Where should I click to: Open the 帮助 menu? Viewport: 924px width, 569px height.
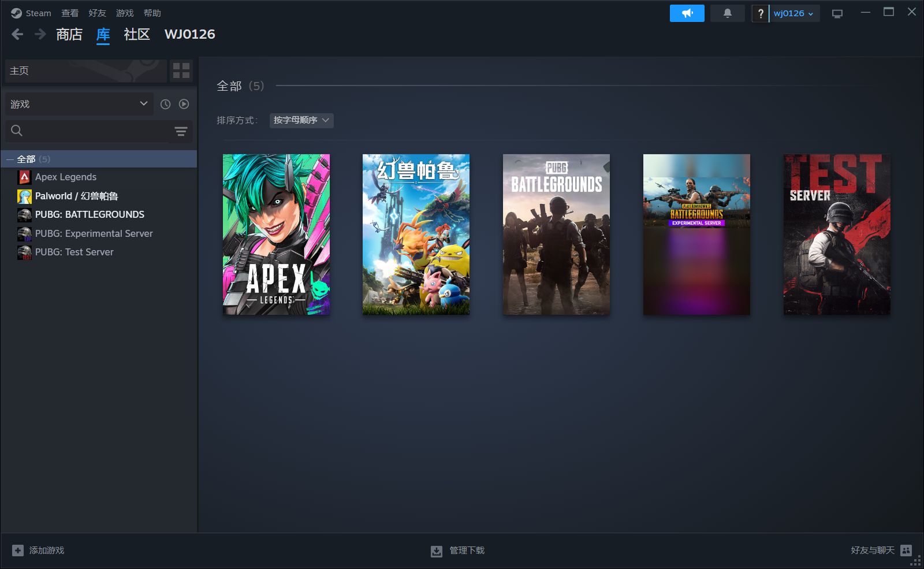point(152,13)
